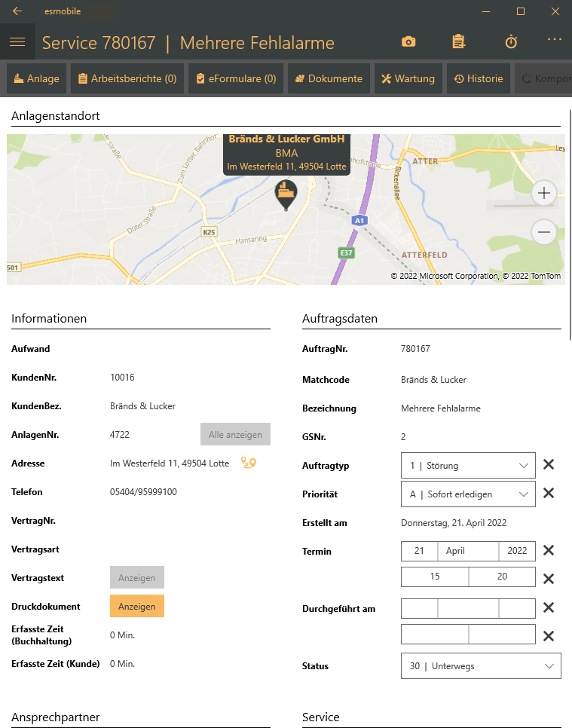Click the GSNr. value 2

[x=403, y=437]
